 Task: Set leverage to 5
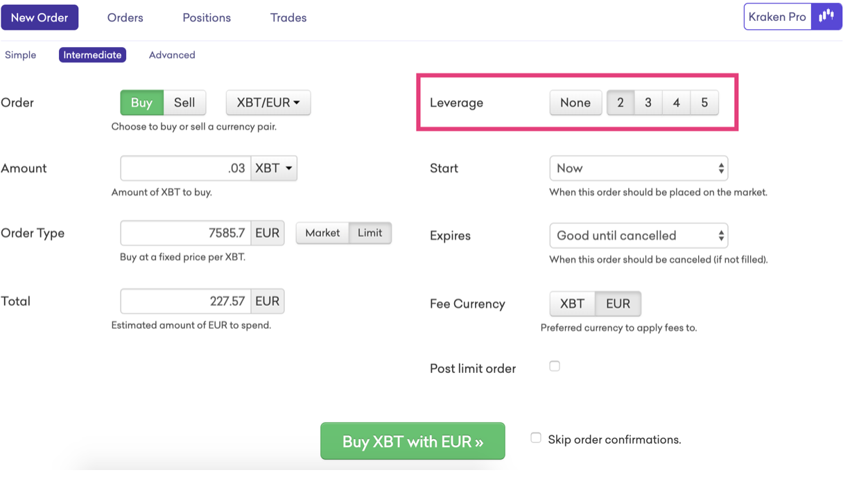tap(704, 103)
